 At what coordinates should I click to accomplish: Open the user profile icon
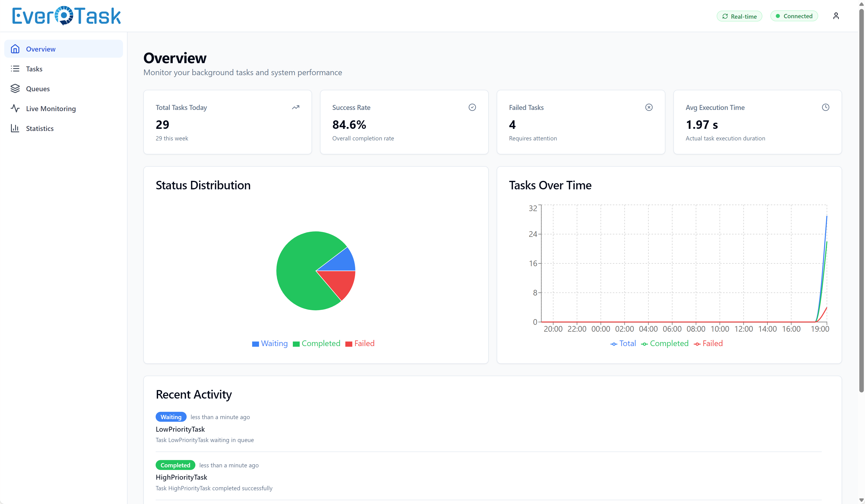tap(836, 15)
